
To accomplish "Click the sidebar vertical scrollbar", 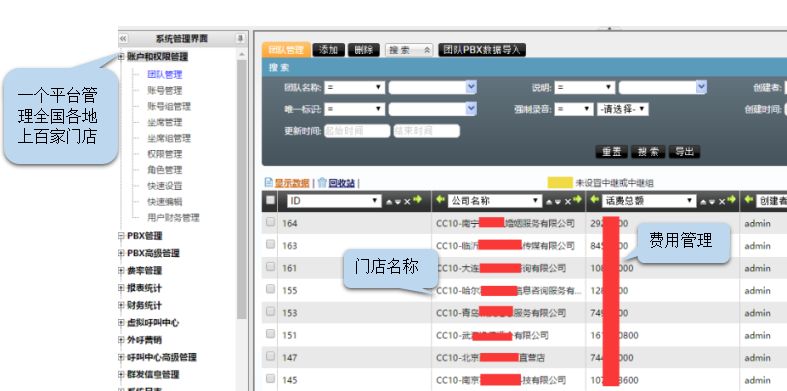I will tap(241, 189).
